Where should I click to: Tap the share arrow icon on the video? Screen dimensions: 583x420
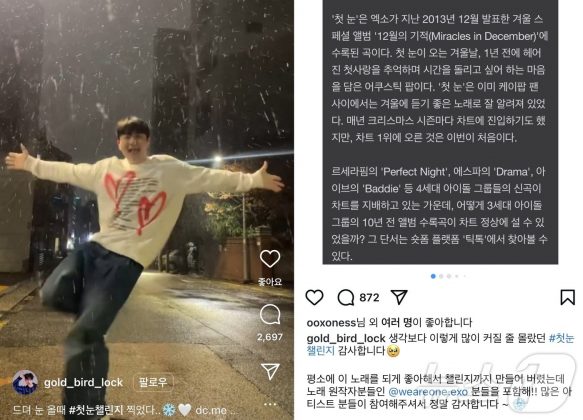[270, 371]
